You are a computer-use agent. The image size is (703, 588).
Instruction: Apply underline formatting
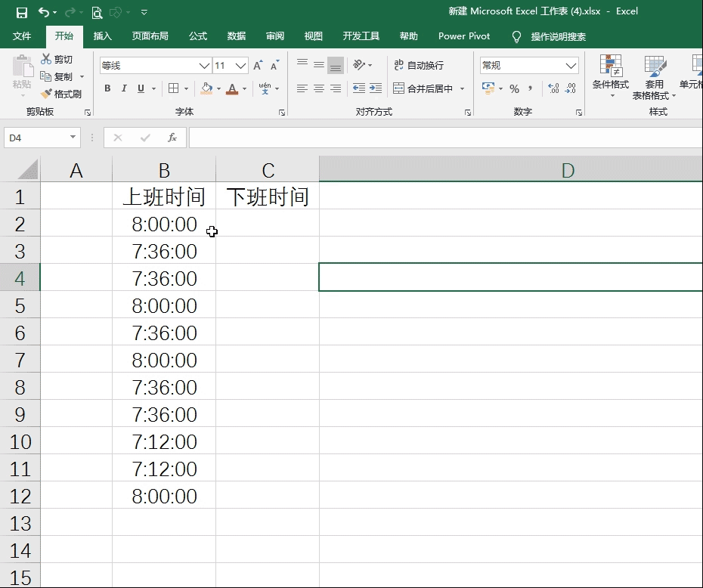coord(140,88)
